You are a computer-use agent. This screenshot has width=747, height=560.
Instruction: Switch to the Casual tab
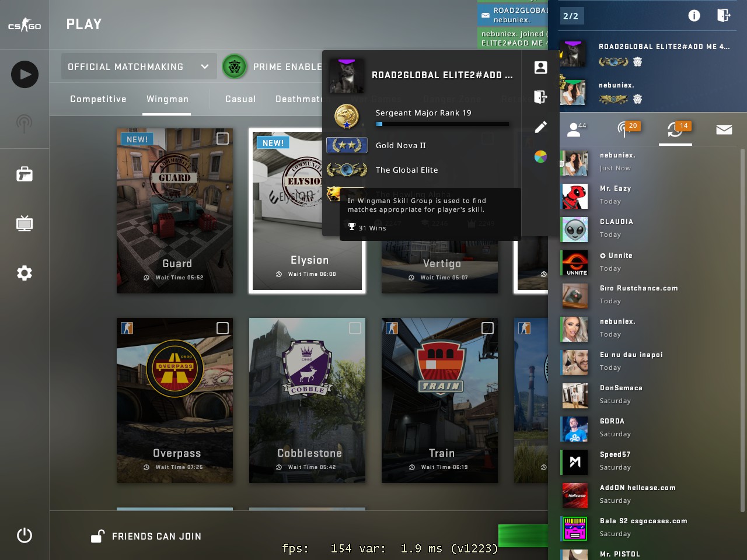[240, 99]
